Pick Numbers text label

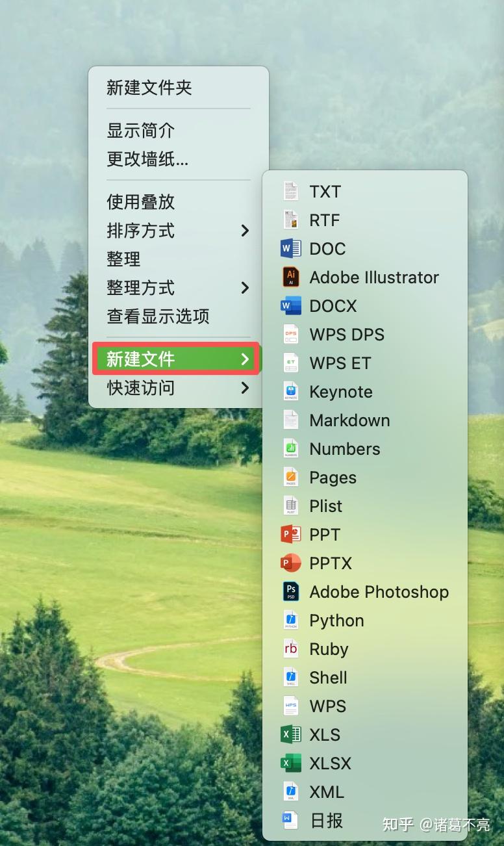(345, 449)
